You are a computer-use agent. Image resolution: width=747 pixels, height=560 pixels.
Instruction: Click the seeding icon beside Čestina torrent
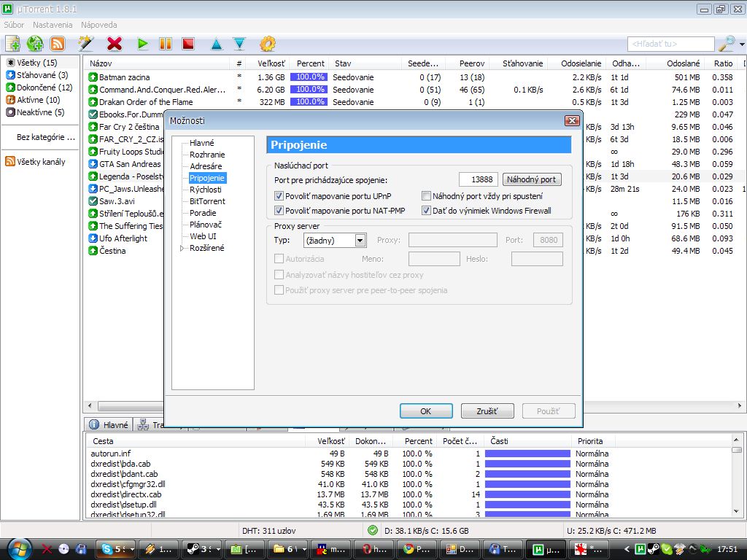pos(93,251)
